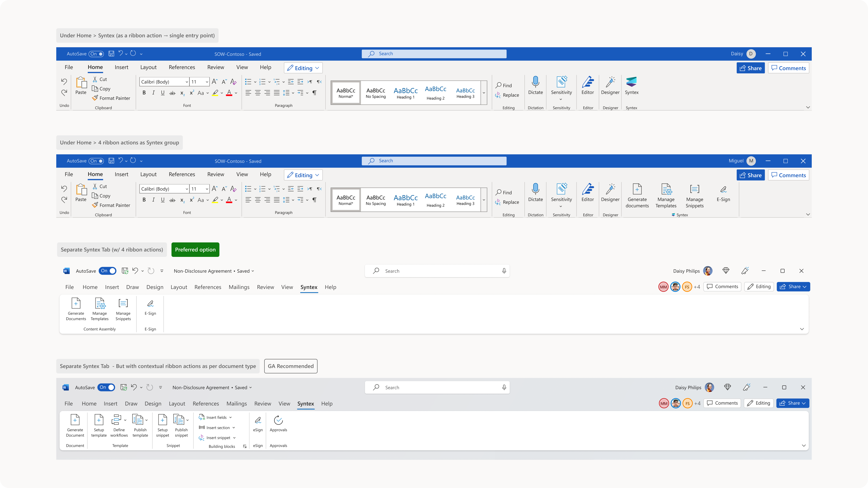The height and width of the screenshot is (488, 868).
Task: Open font size 11 dropdown in Miguel's window
Action: [x=207, y=189]
